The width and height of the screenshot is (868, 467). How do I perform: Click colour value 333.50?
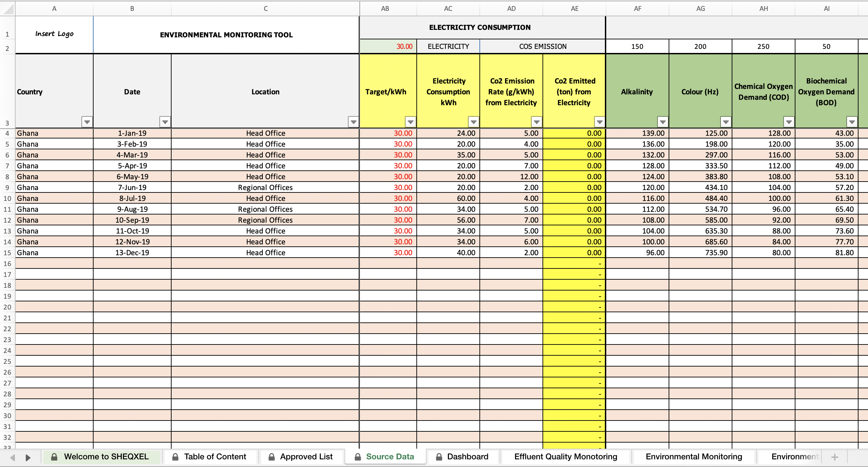pyautogui.click(x=701, y=166)
